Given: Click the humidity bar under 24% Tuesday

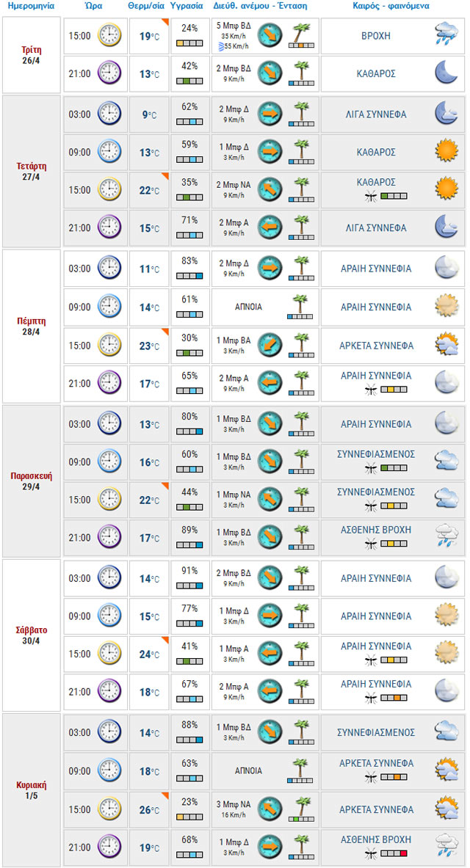Looking at the screenshot, I should pos(189,43).
